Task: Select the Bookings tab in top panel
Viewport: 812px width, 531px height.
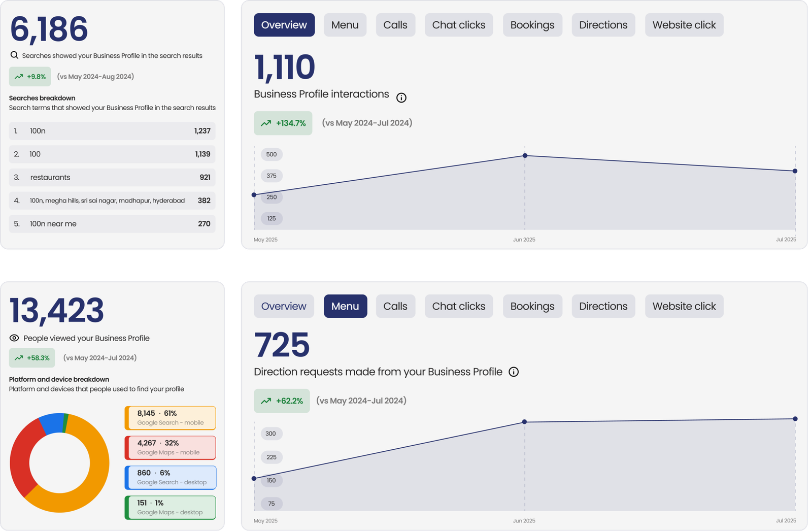Action: pyautogui.click(x=532, y=25)
